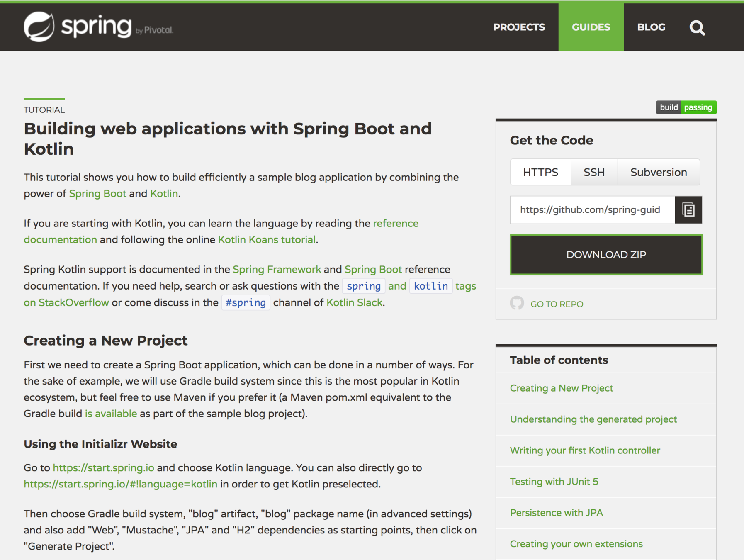Click the 'by Pivotal' logo text

pyautogui.click(x=154, y=30)
